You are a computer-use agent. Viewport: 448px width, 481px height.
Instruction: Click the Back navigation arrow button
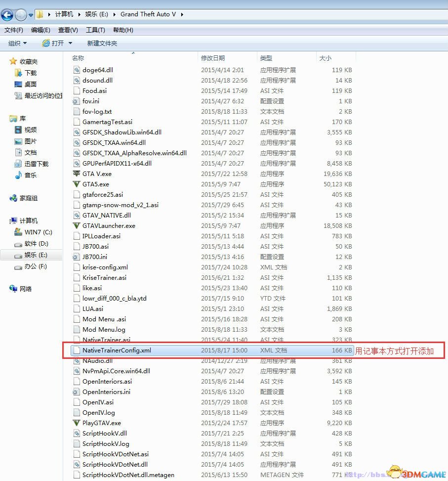[7, 14]
